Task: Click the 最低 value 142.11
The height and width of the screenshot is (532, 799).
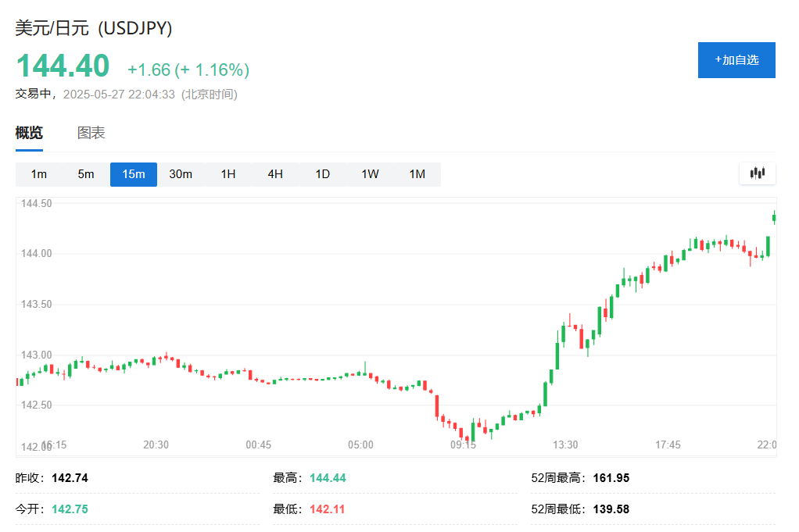Action: tap(327, 509)
